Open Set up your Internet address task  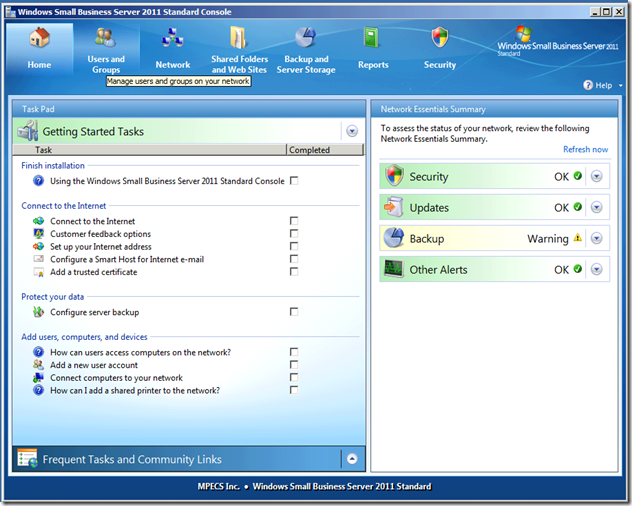click(100, 246)
